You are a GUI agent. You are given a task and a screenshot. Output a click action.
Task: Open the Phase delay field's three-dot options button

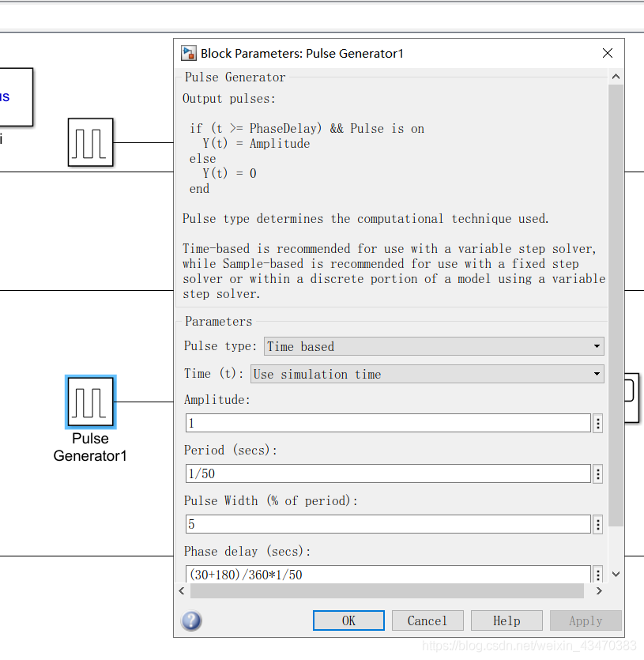tap(597, 574)
